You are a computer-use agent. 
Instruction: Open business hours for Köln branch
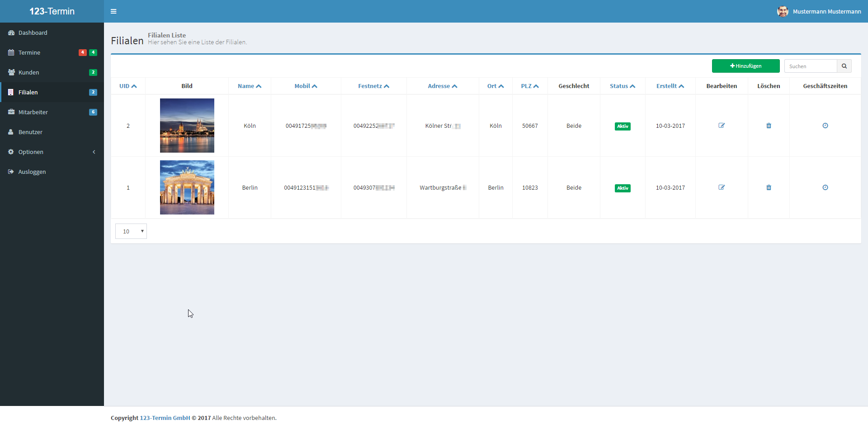tap(825, 126)
